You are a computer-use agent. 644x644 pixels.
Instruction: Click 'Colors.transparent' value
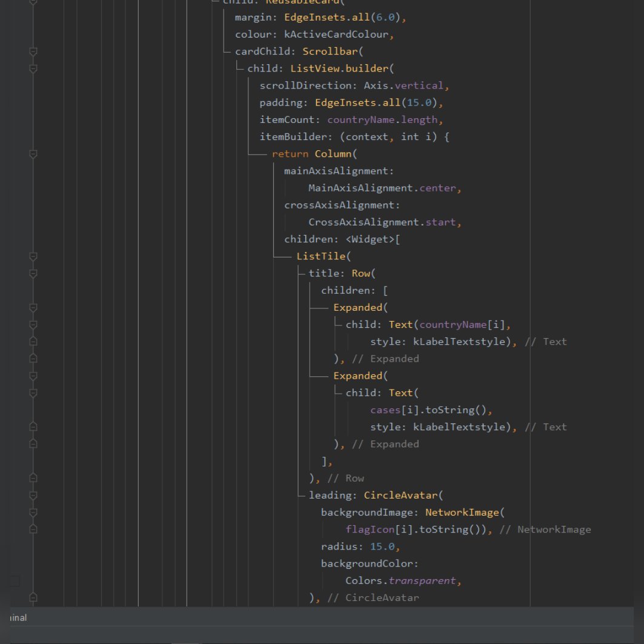point(400,581)
